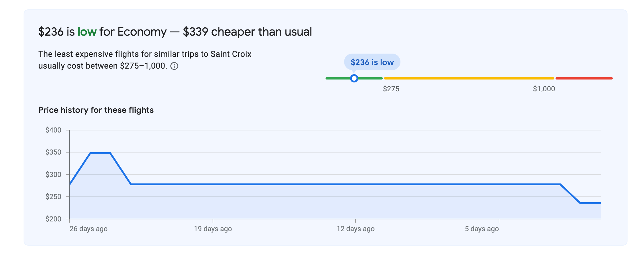Click the yellow typical-price segment of the bar
Screen dimensions: 644x255
(469, 78)
